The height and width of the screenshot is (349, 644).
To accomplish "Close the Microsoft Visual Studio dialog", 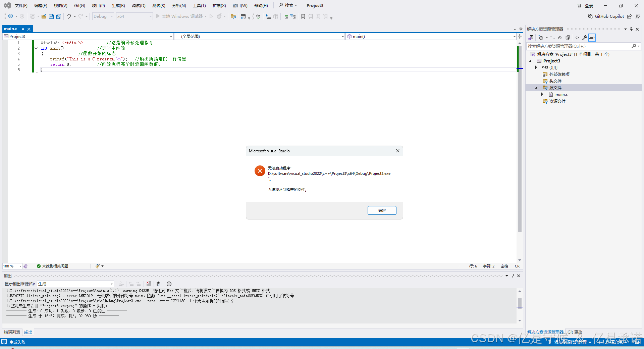I will coord(397,151).
